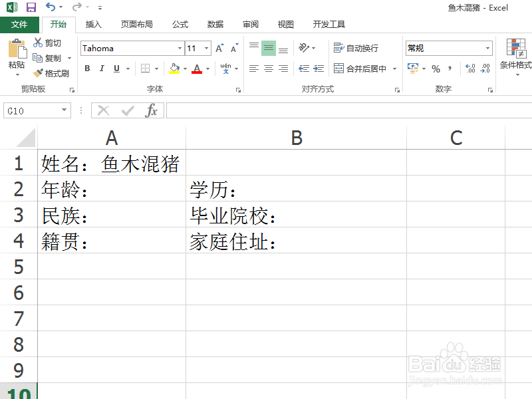Switch to 视图 View tab
This screenshot has height=399, width=532.
(285, 25)
